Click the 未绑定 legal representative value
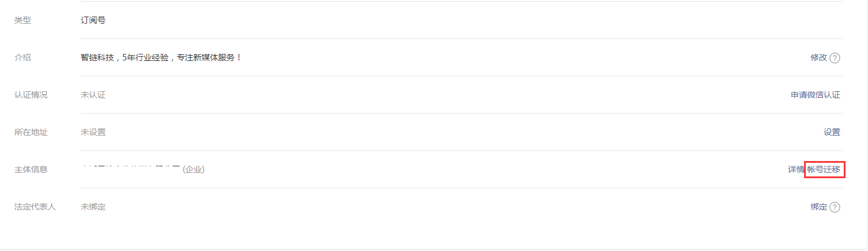Viewport: 868px width, 251px height. click(x=93, y=207)
